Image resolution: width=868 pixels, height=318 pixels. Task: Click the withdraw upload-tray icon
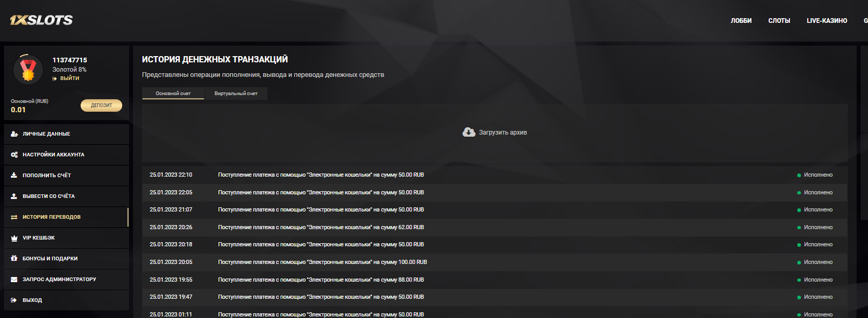tap(14, 196)
